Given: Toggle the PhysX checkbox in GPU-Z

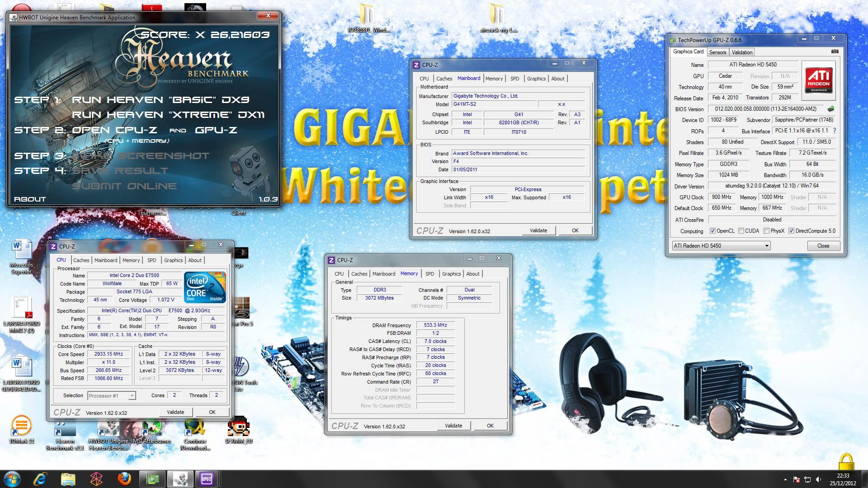Looking at the screenshot, I should (766, 231).
